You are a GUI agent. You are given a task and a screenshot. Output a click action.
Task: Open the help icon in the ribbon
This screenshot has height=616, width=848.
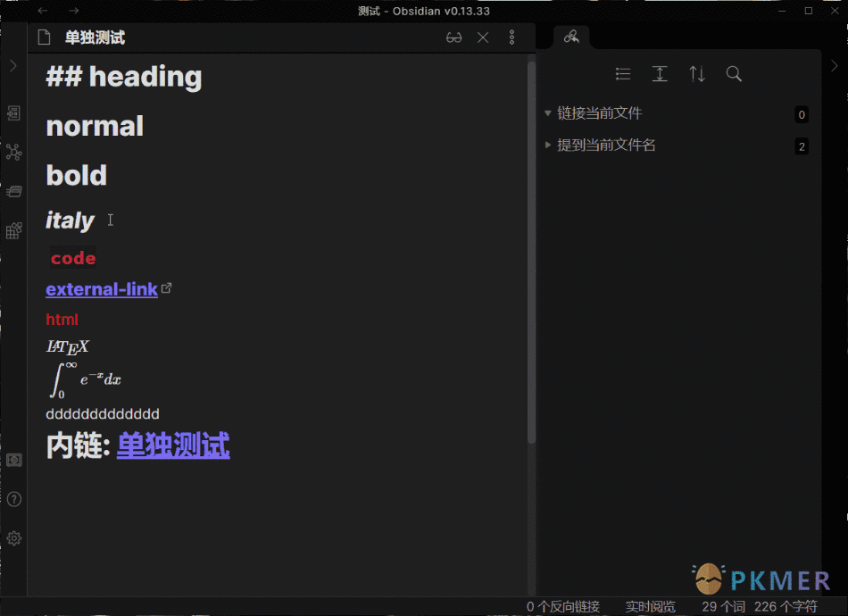[14, 499]
